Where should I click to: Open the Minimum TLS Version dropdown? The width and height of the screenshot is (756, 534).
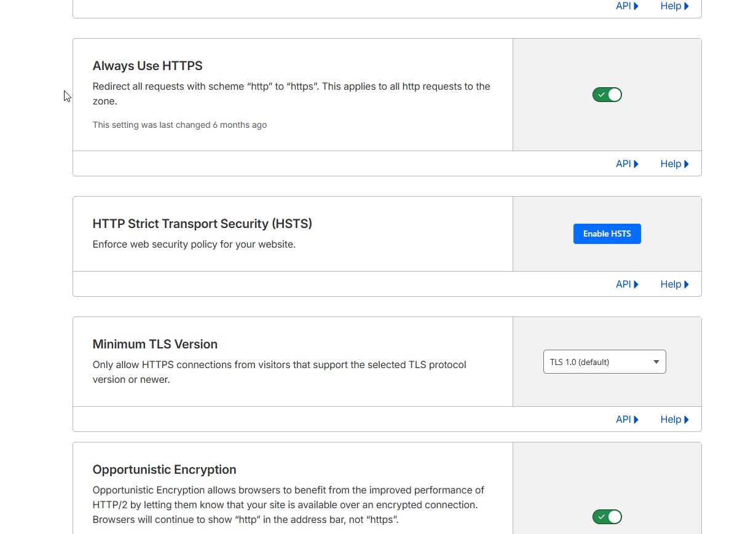point(604,362)
